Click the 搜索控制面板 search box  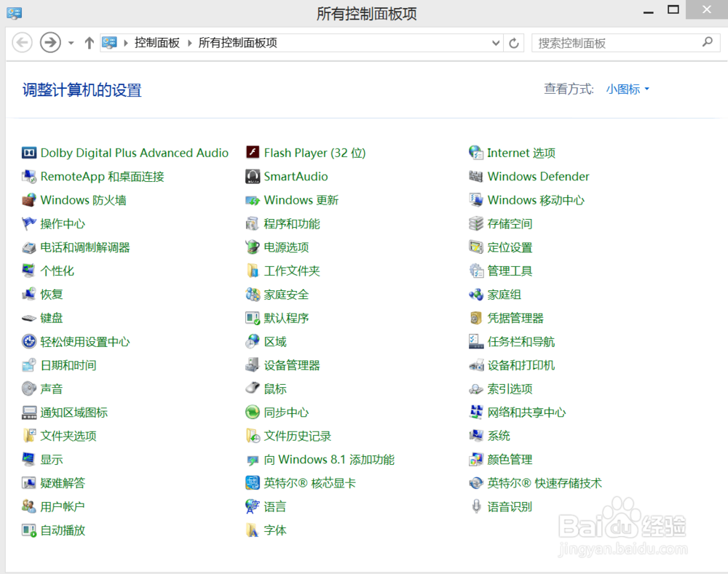pyautogui.click(x=626, y=43)
